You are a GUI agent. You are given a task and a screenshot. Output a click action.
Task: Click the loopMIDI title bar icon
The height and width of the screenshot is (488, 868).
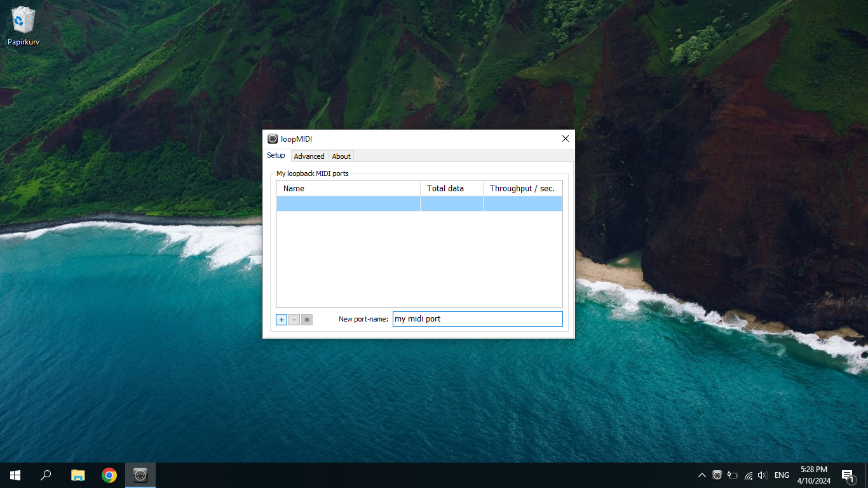273,139
